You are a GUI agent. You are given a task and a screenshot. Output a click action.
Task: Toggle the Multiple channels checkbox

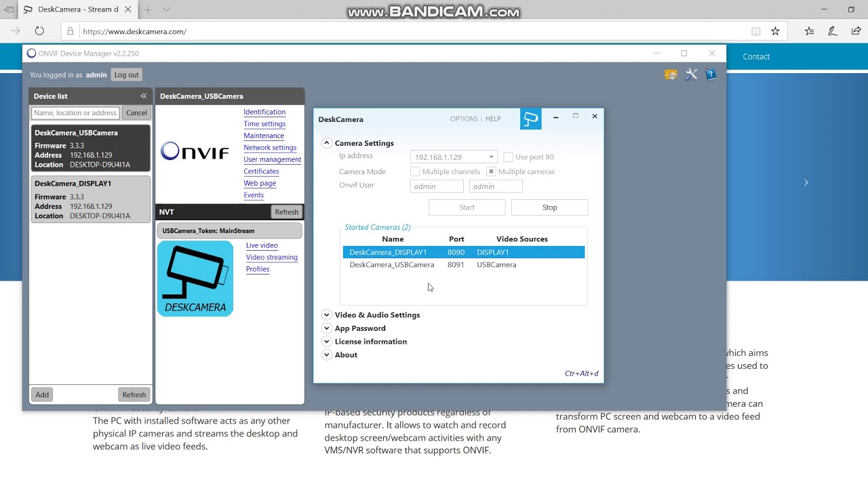415,171
